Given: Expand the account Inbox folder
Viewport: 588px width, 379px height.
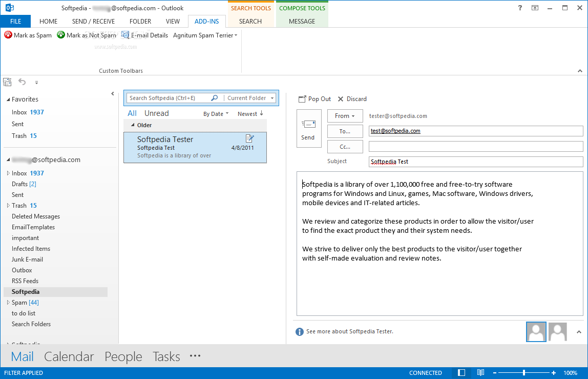Looking at the screenshot, I should (x=8, y=173).
